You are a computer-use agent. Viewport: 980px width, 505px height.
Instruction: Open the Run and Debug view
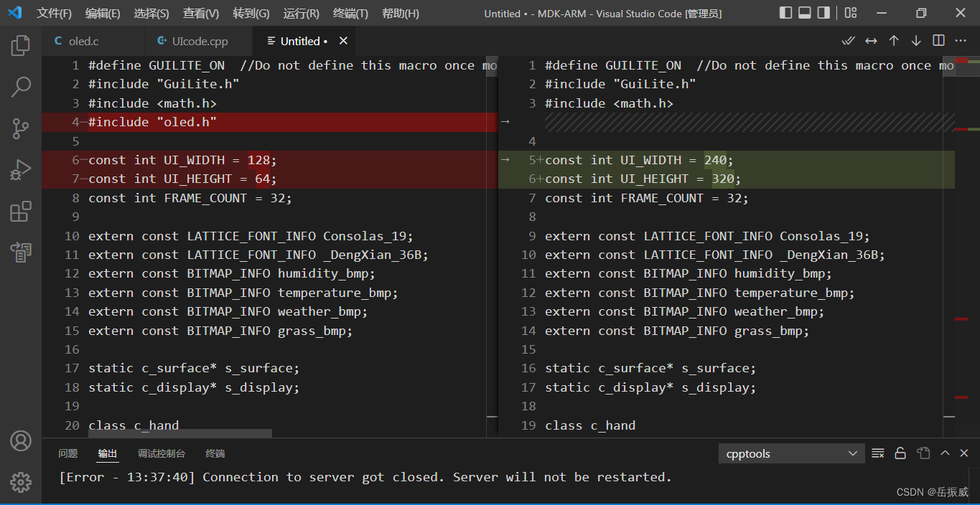20,170
